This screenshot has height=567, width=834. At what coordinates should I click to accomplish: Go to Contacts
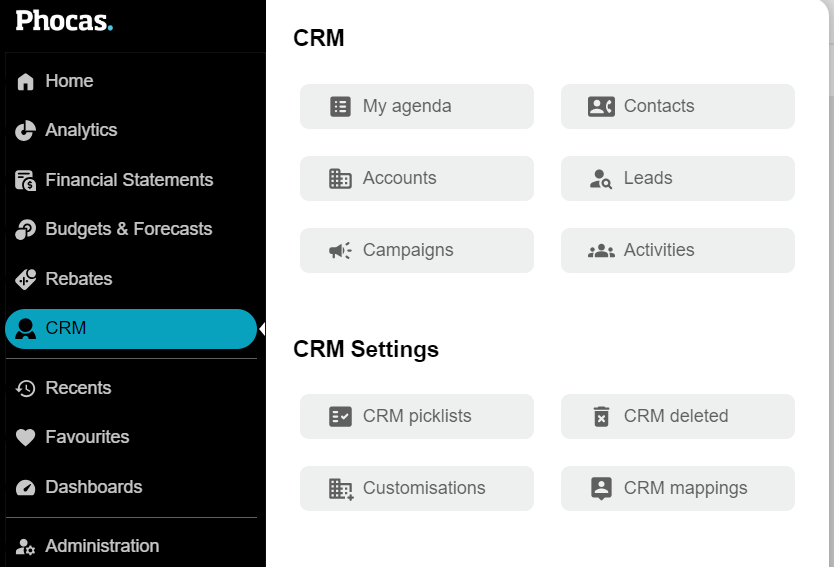[x=677, y=106]
